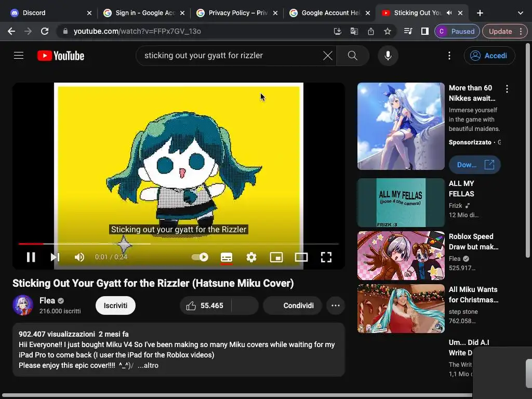Click the address bar URL

click(137, 31)
